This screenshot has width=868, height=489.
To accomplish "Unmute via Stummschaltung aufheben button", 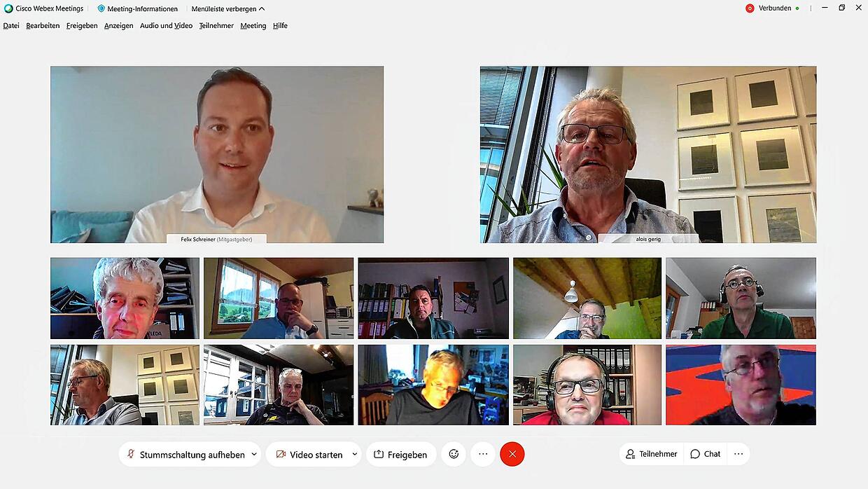I will pyautogui.click(x=185, y=454).
